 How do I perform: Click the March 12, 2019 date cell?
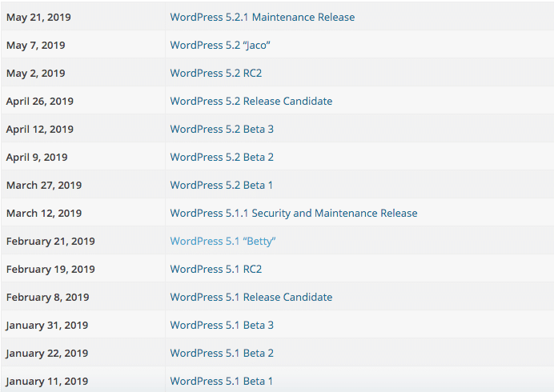coord(43,213)
